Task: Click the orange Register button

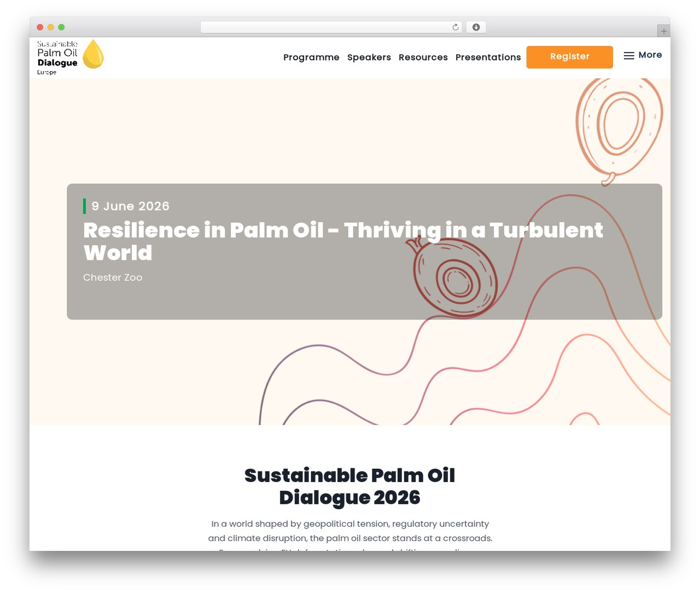Action: (x=570, y=57)
